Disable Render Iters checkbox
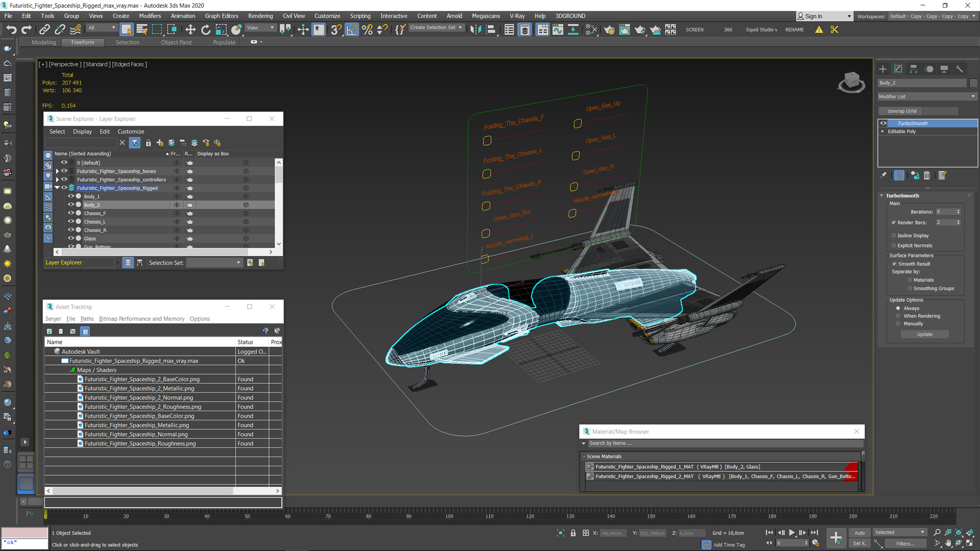The width and height of the screenshot is (980, 551). [x=894, y=222]
